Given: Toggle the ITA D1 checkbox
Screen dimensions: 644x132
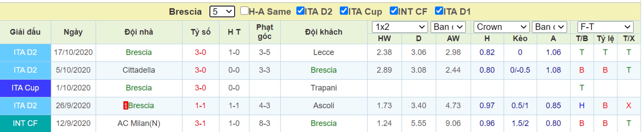Looking at the screenshot, I should 439,11.
